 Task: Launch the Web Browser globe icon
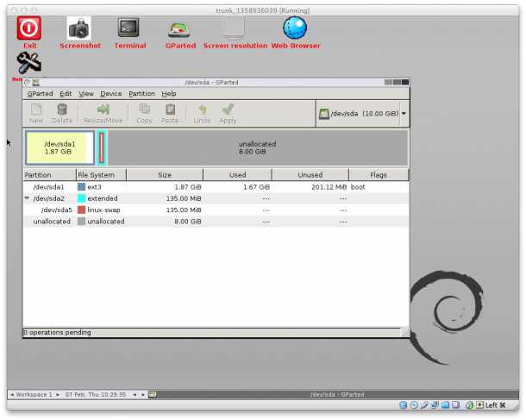click(x=295, y=28)
